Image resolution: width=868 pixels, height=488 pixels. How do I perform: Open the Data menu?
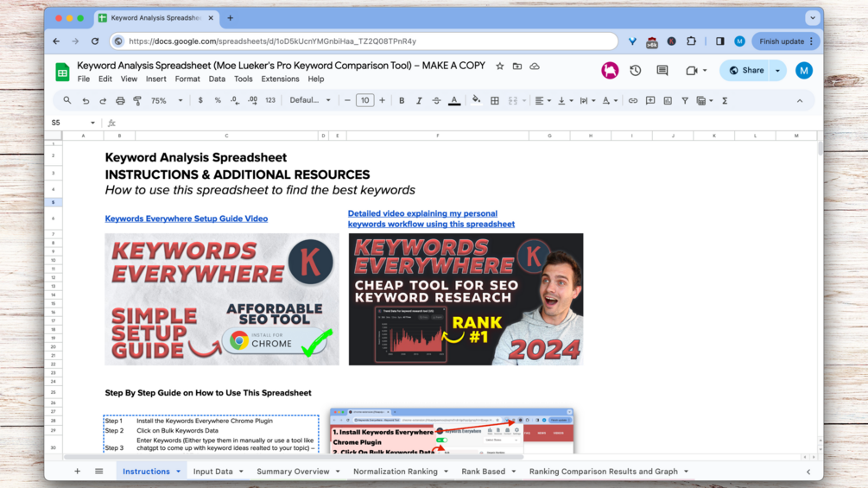[217, 79]
